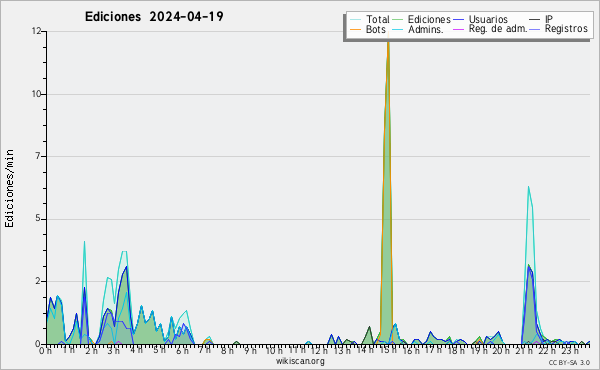Click the 7 y-axis value
Screen dimensions: 600x370
tap(38, 156)
